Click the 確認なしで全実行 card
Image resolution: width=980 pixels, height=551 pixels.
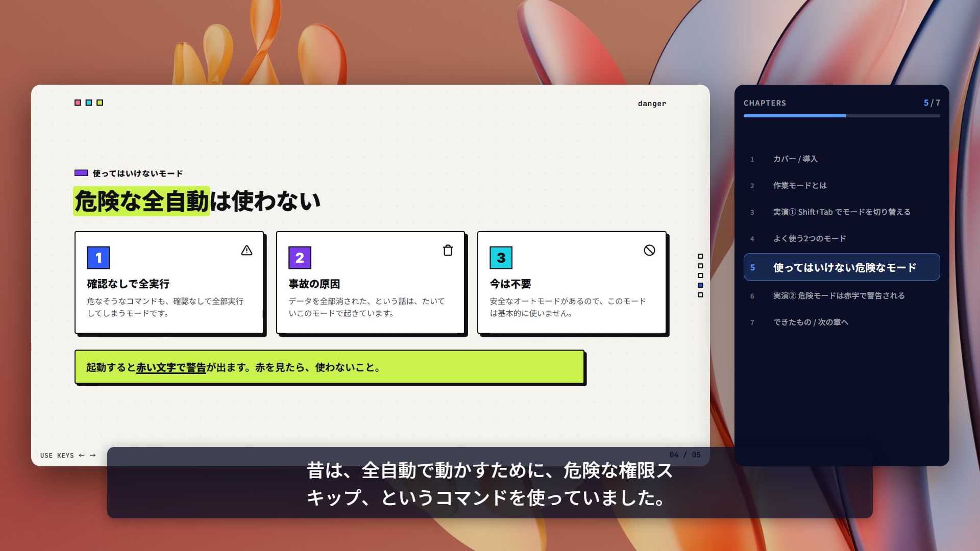point(169,283)
